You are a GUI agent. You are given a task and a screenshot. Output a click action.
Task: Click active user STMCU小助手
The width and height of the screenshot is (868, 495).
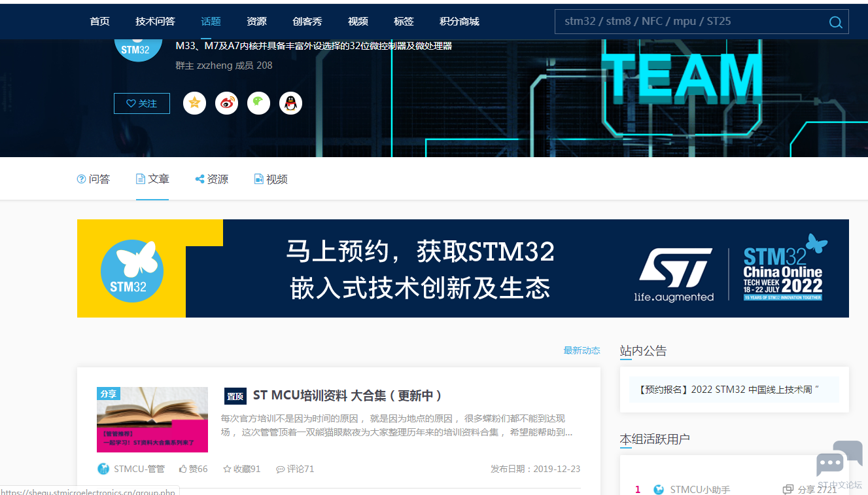pos(700,489)
